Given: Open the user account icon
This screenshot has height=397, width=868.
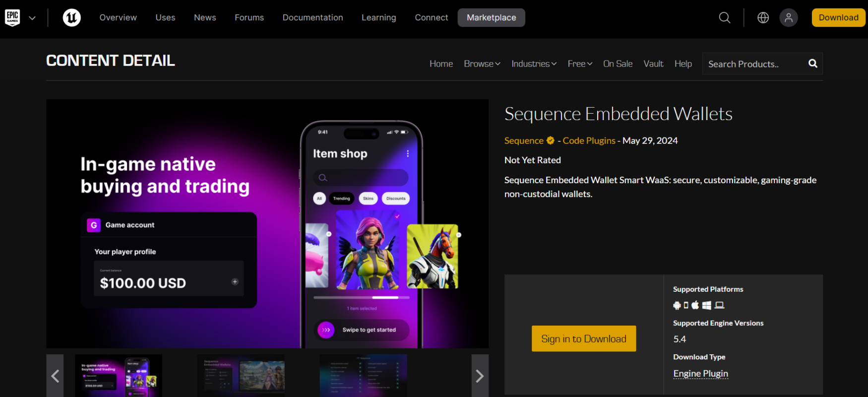Looking at the screenshot, I should 788,18.
